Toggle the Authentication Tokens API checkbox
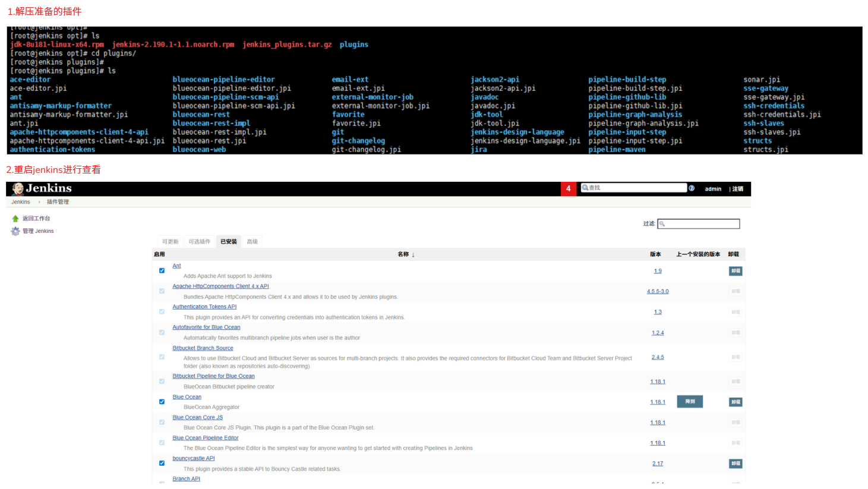 [162, 312]
